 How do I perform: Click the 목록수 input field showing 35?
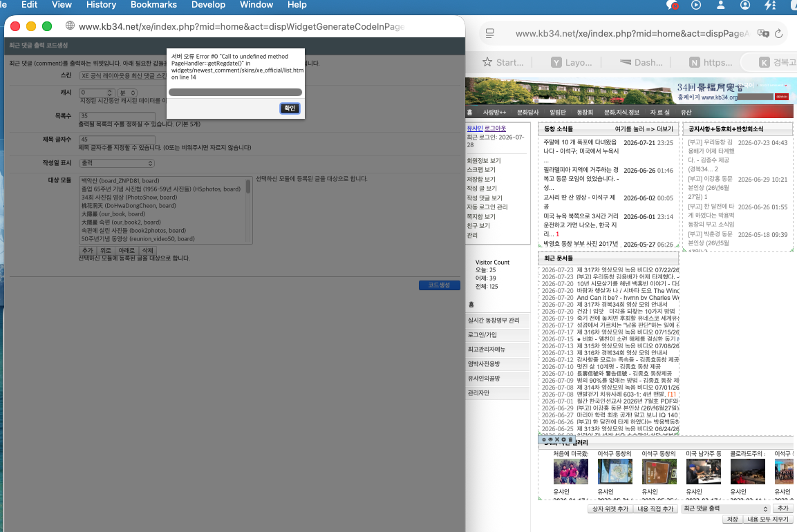click(x=117, y=116)
